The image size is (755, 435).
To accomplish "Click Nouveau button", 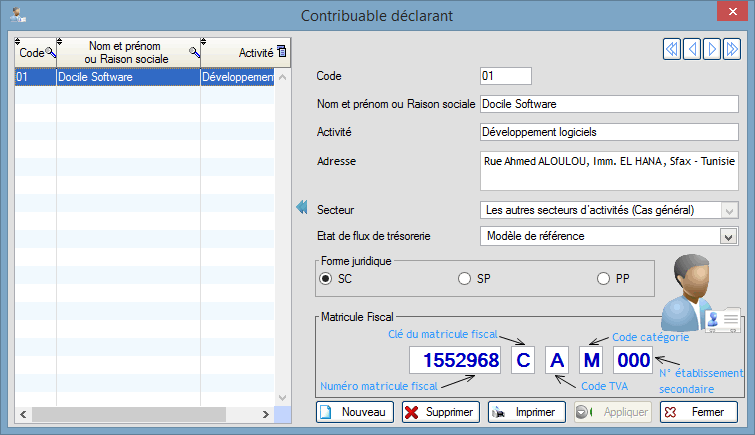I will pyautogui.click(x=355, y=412).
